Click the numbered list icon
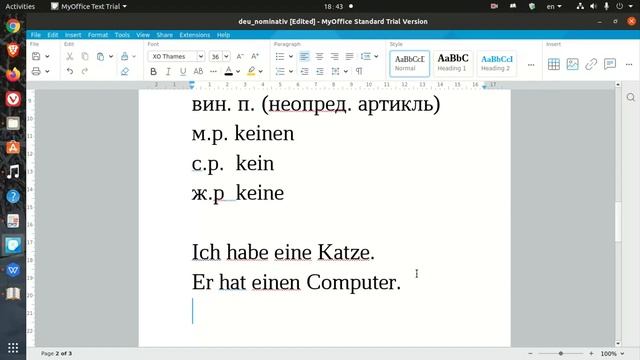Viewport: 640px width, 360px height. click(x=280, y=71)
